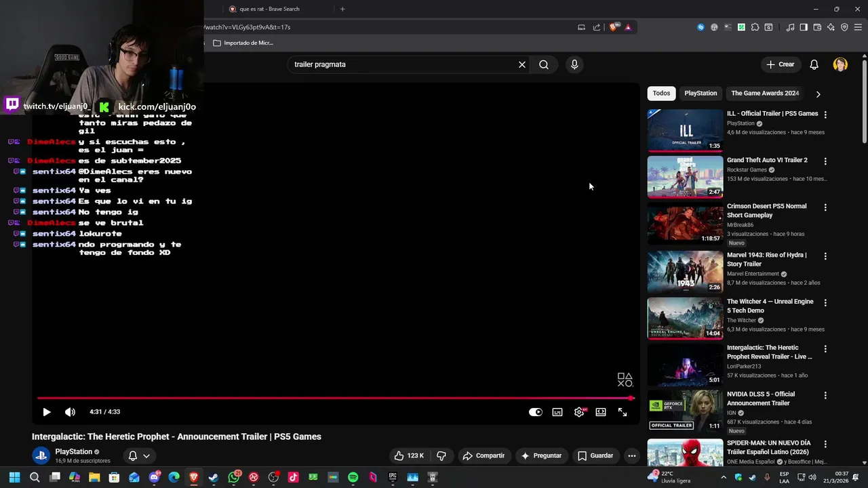
Task: Click the Preguntar button
Action: click(541, 456)
